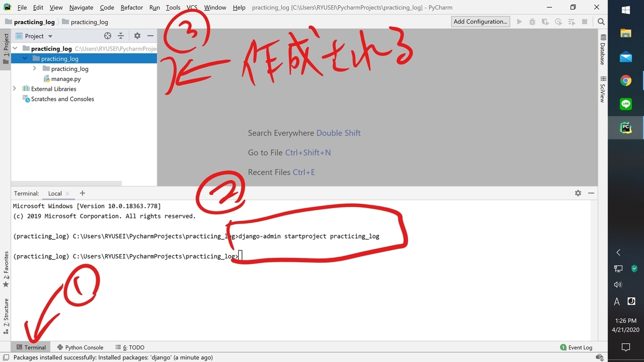Click the tool windows toggle icon bottom-left corner
This screenshot has height=362, width=644.
pyautogui.click(x=5, y=358)
